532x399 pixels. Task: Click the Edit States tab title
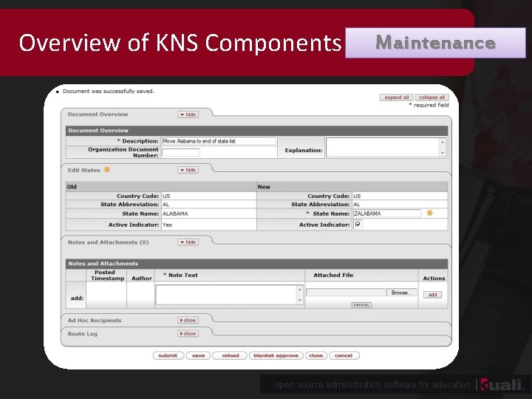point(83,170)
